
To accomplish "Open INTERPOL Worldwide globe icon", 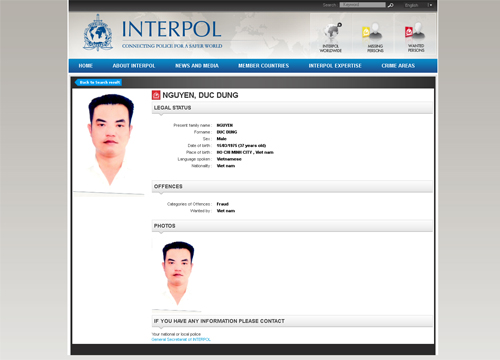I will pos(331,37).
